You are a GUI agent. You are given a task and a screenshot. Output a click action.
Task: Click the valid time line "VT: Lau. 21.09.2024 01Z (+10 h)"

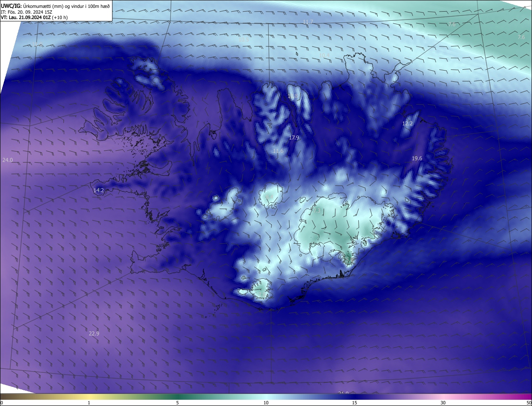[34, 17]
